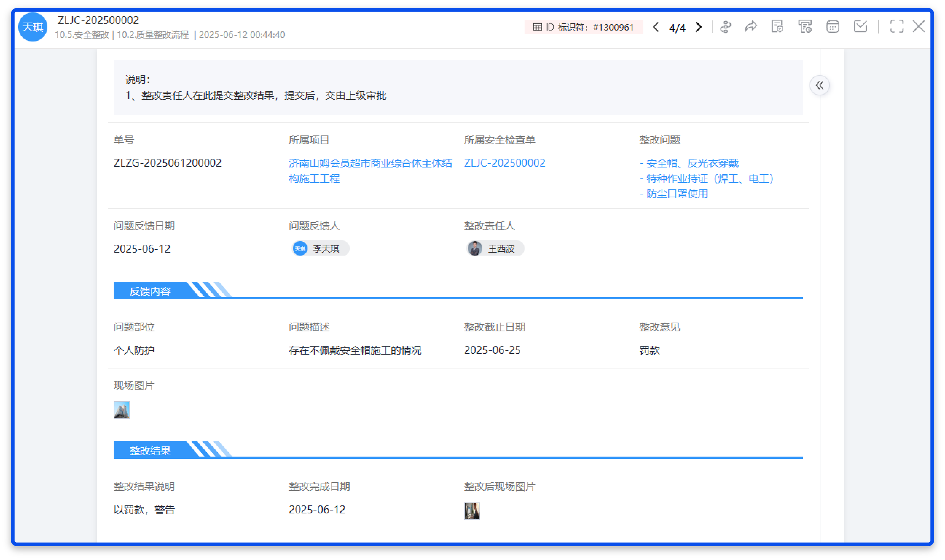
Task: Collapse the right side panel with the « chevron
Action: pos(820,85)
